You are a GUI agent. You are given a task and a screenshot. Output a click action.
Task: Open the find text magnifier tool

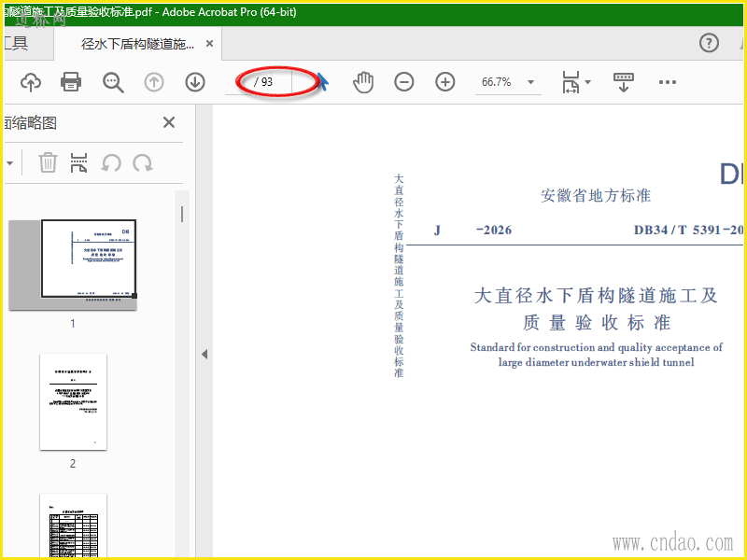point(113,82)
